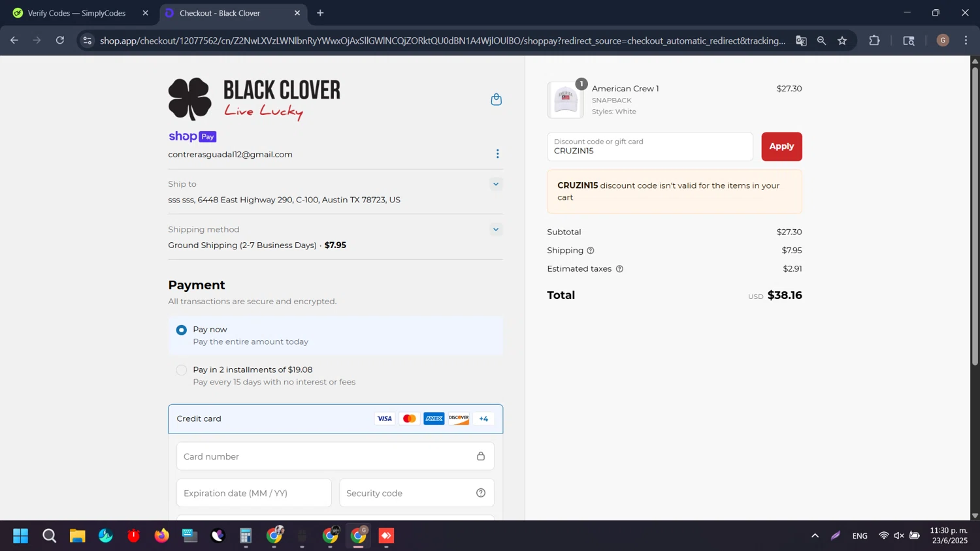Open the browser zoom magnifier icon
Screen dimensions: 980x551
822,40
